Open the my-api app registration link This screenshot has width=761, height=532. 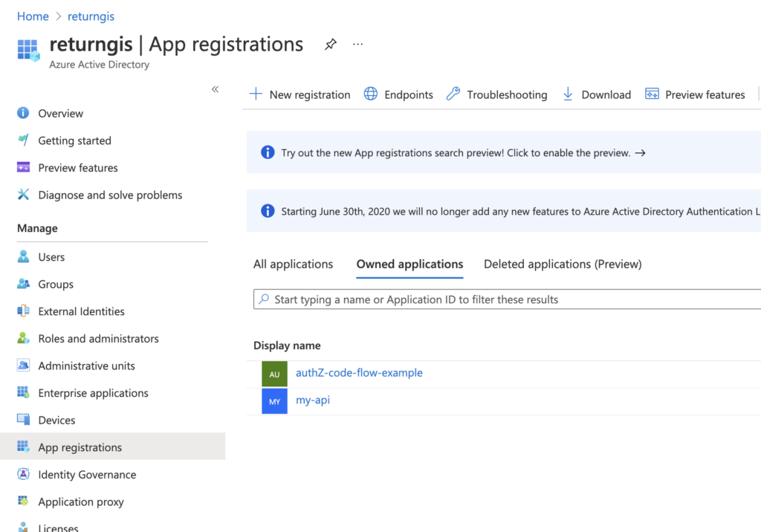[x=313, y=400]
